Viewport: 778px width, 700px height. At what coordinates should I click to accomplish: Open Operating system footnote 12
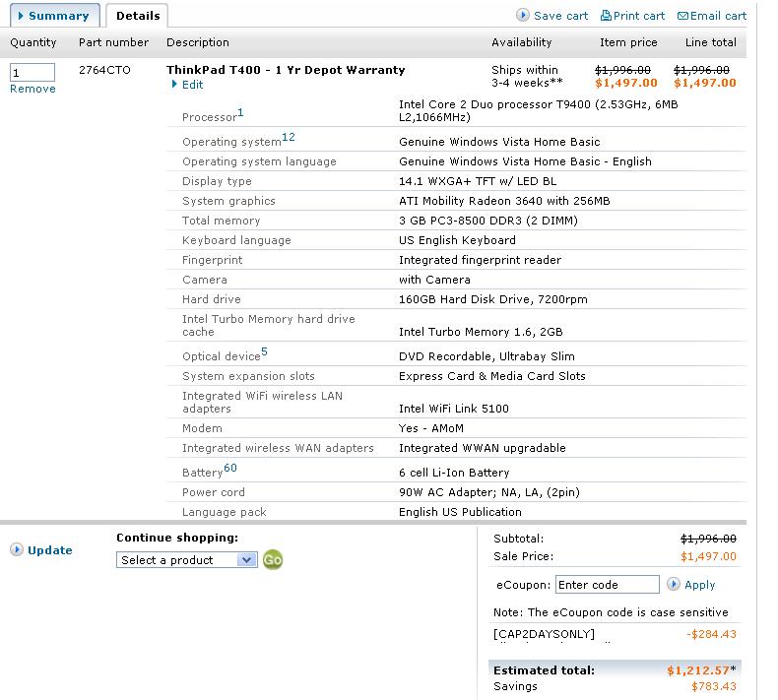289,137
